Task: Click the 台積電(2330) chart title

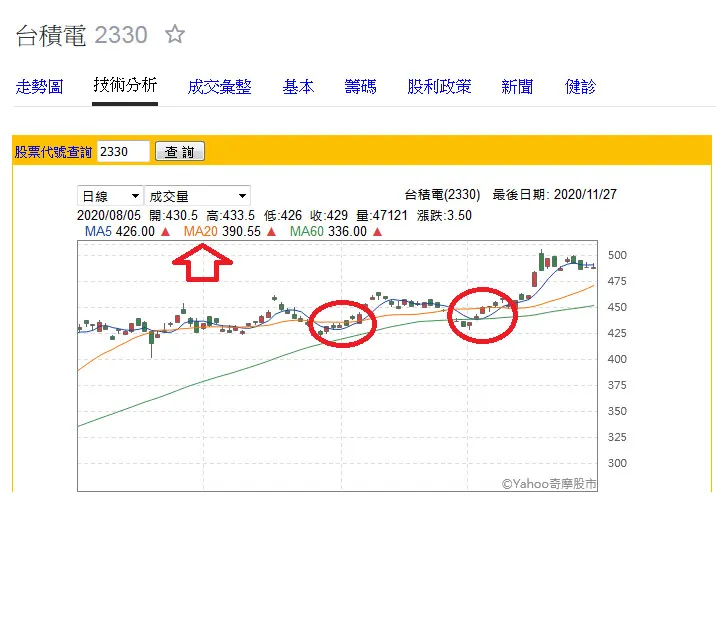Action: click(442, 195)
